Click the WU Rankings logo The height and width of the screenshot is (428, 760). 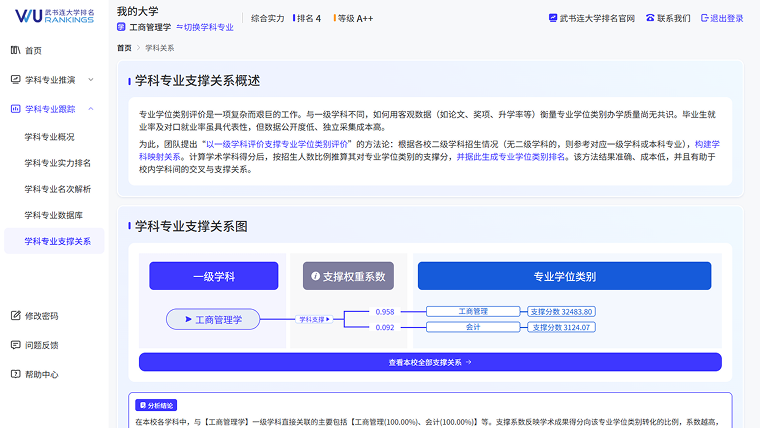[x=54, y=16]
